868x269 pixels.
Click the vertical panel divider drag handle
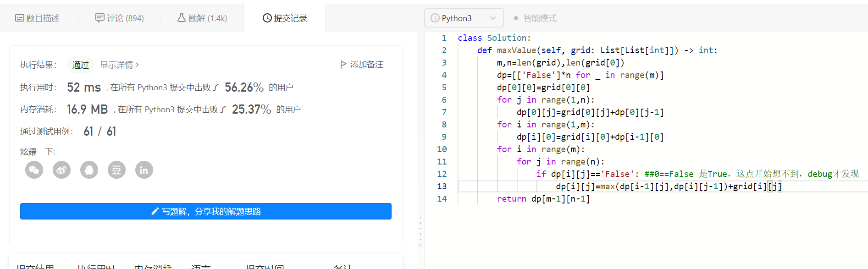[420, 231]
